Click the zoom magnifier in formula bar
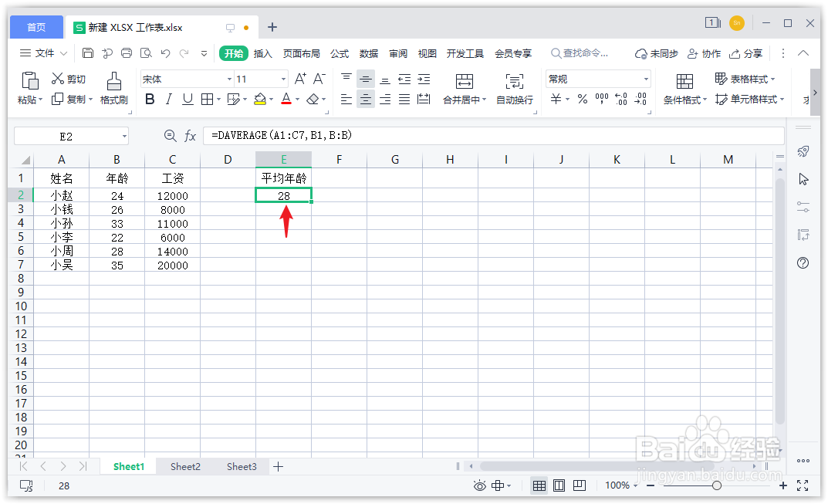Screen dimensions: 828x504 point(170,137)
